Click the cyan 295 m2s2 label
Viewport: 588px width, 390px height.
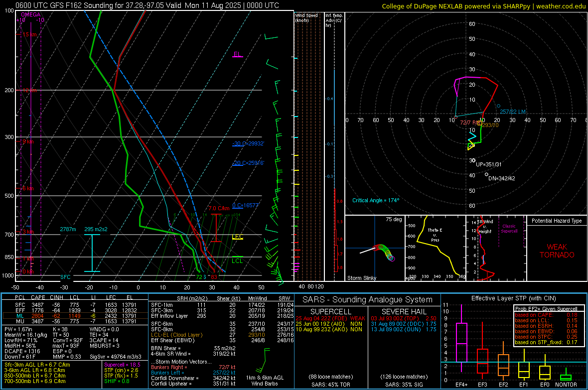coord(96,229)
